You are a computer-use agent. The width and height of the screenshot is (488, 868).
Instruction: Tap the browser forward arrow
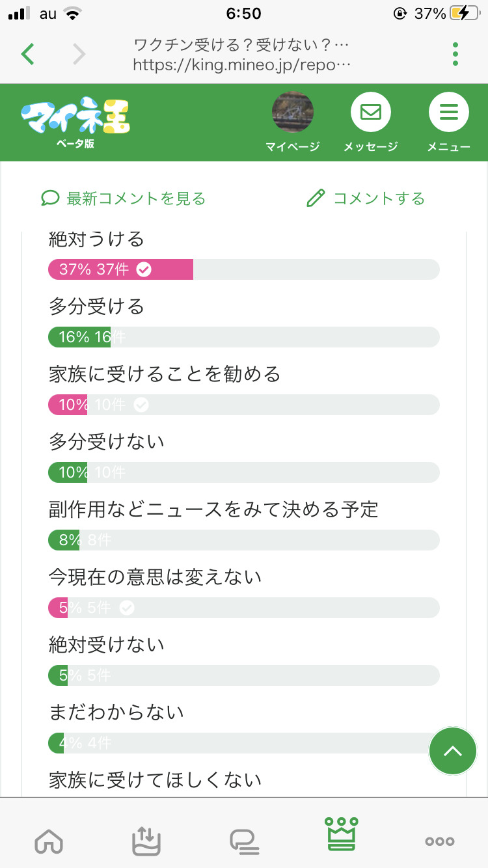click(79, 54)
